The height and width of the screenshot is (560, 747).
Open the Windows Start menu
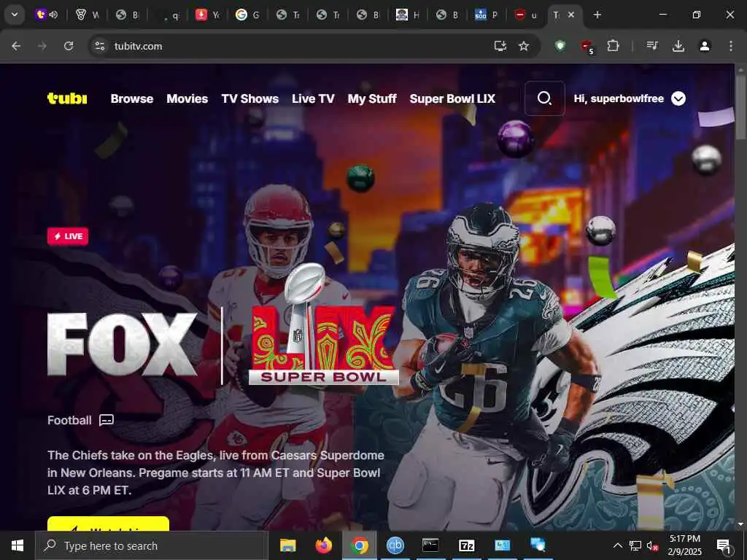pyautogui.click(x=18, y=545)
